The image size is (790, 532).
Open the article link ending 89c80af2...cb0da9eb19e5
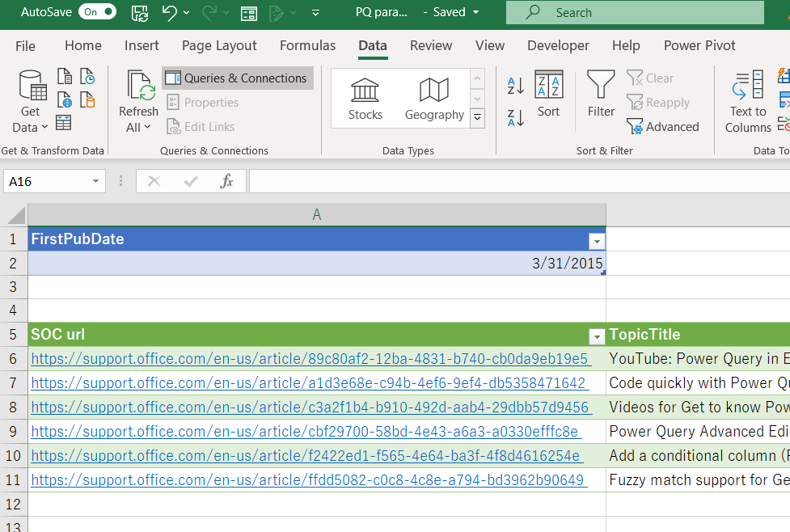coord(310,359)
